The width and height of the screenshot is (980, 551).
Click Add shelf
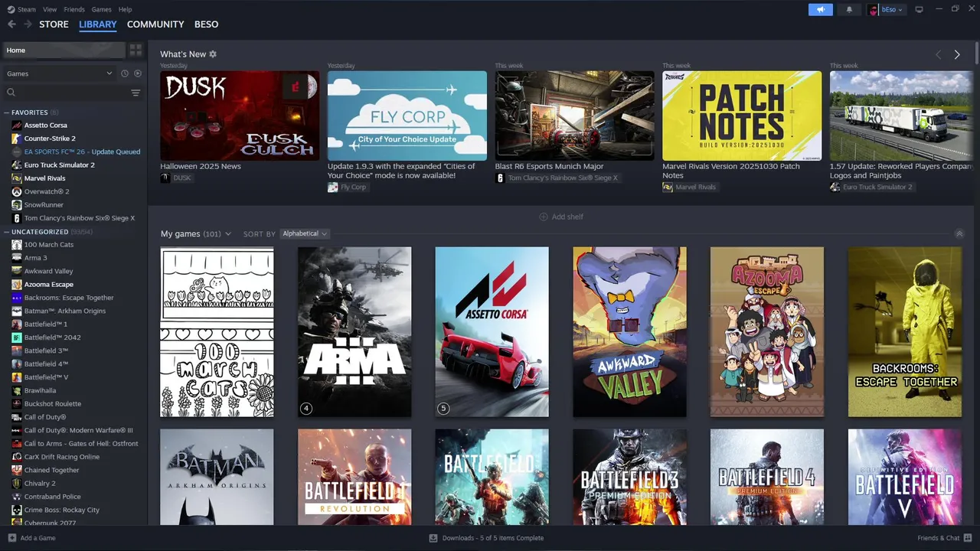pos(561,217)
